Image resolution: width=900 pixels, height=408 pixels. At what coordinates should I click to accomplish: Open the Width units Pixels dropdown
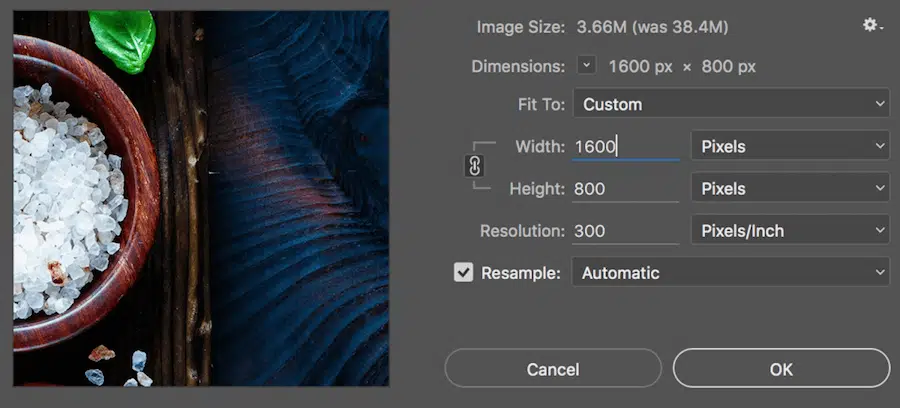[790, 146]
